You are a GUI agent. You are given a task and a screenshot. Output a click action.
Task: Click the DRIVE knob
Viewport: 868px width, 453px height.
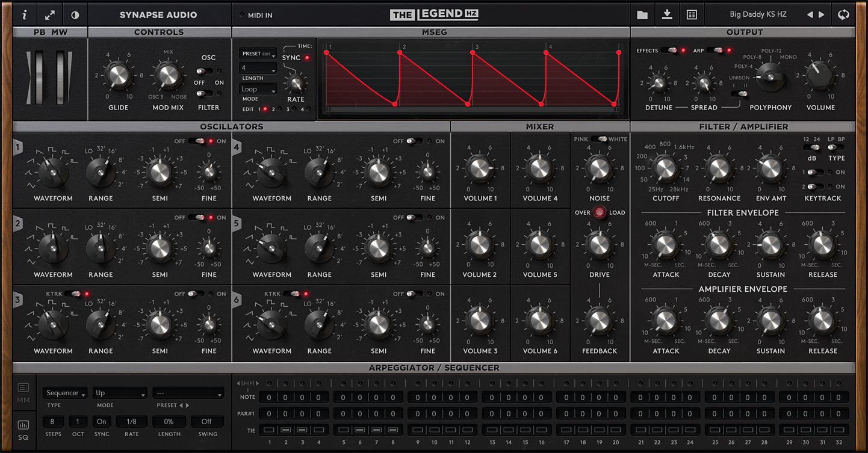point(599,245)
